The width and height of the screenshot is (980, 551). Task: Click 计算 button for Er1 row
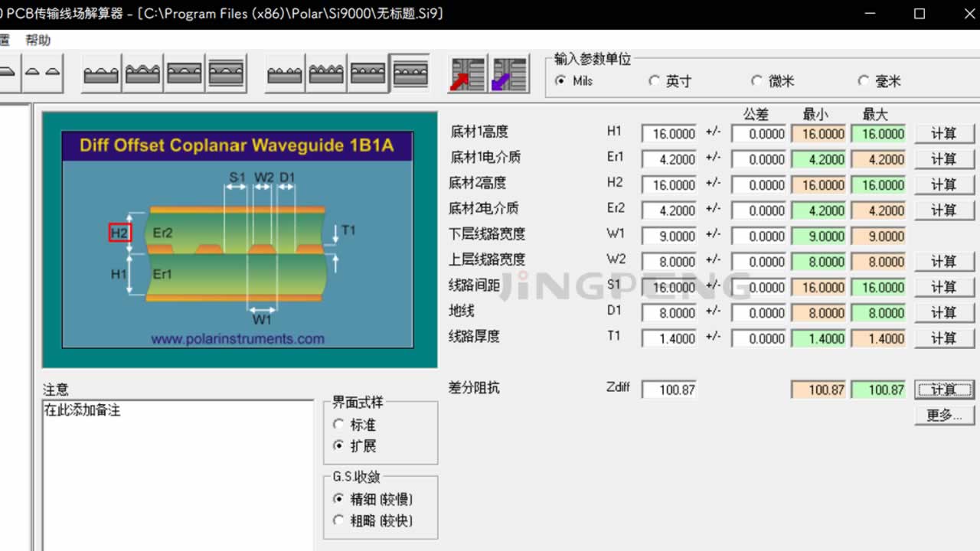(944, 159)
